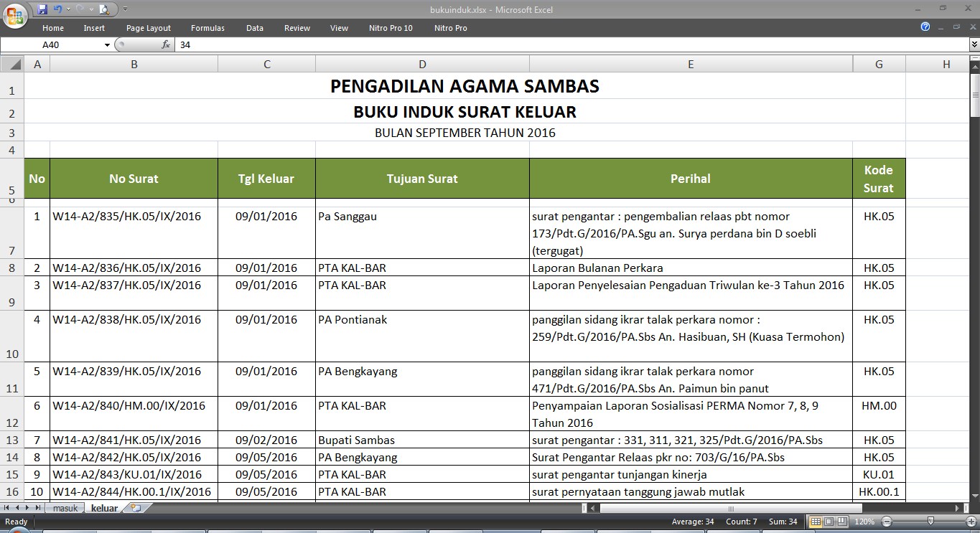The height and width of the screenshot is (533, 980).
Task: Select all cells with corner button
Action: [12, 65]
